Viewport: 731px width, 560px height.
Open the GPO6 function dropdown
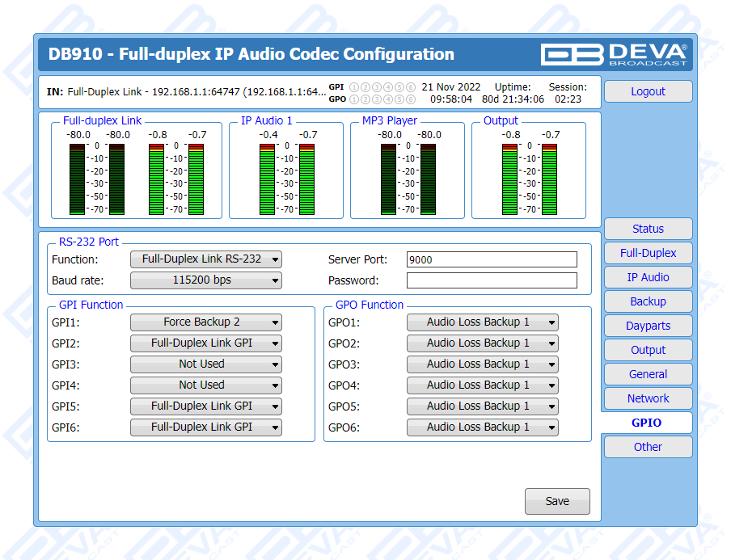click(x=482, y=427)
